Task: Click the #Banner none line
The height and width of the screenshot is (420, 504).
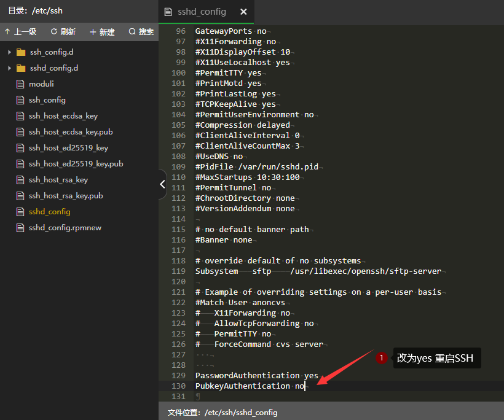Action: tap(224, 240)
